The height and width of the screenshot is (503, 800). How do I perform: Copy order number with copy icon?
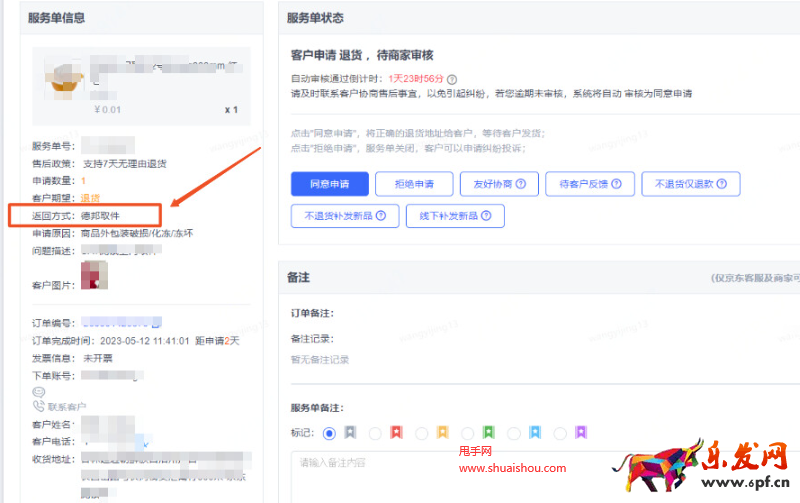[157, 322]
